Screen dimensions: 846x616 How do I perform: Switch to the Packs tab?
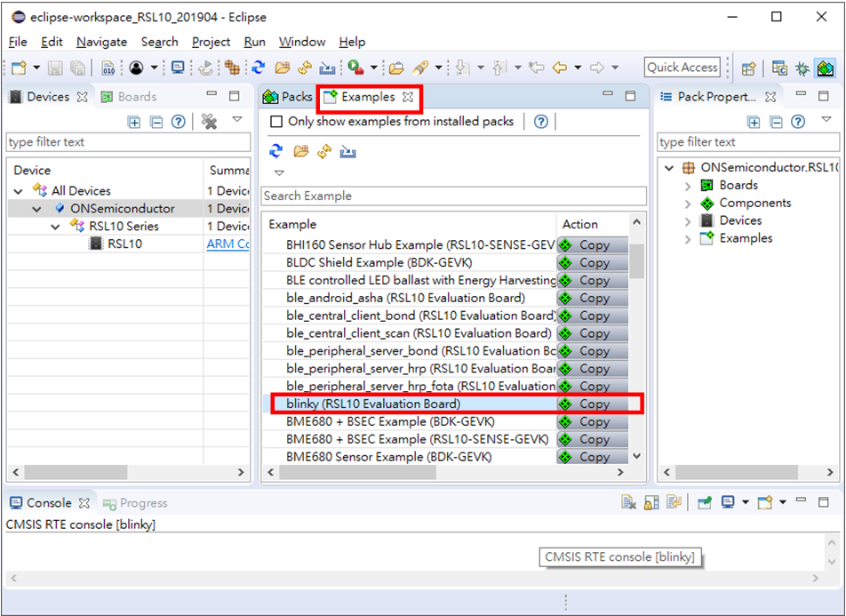[x=289, y=97]
